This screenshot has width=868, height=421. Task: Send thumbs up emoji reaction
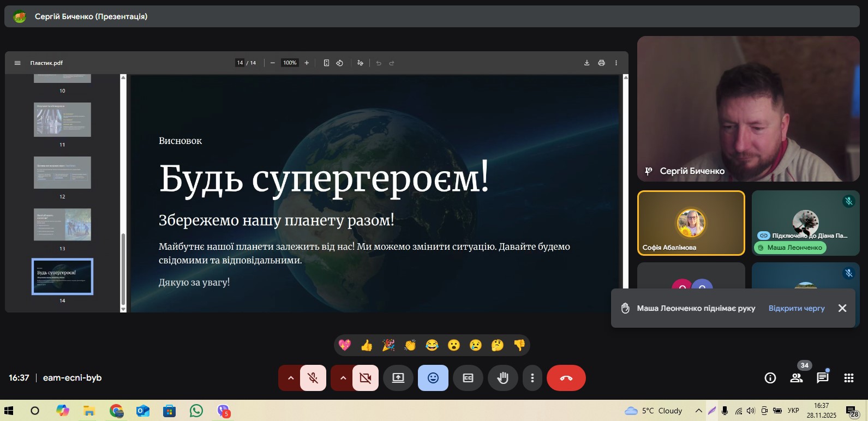coord(367,345)
